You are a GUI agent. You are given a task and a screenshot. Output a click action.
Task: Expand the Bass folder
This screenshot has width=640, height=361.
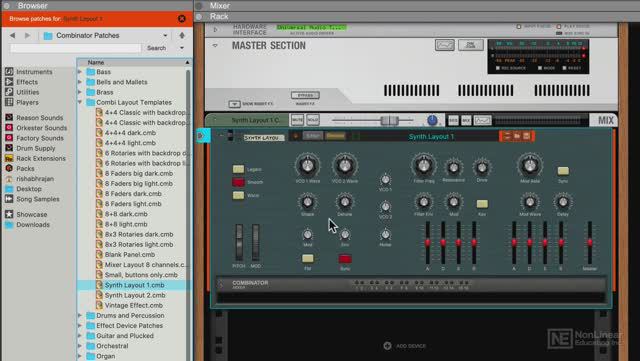click(x=80, y=72)
